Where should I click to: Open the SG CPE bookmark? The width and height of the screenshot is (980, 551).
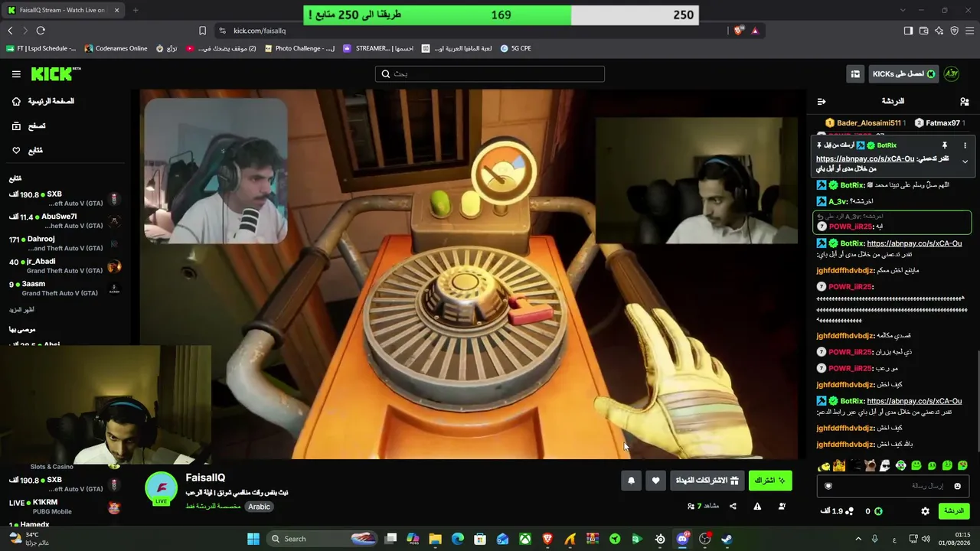[x=515, y=48]
